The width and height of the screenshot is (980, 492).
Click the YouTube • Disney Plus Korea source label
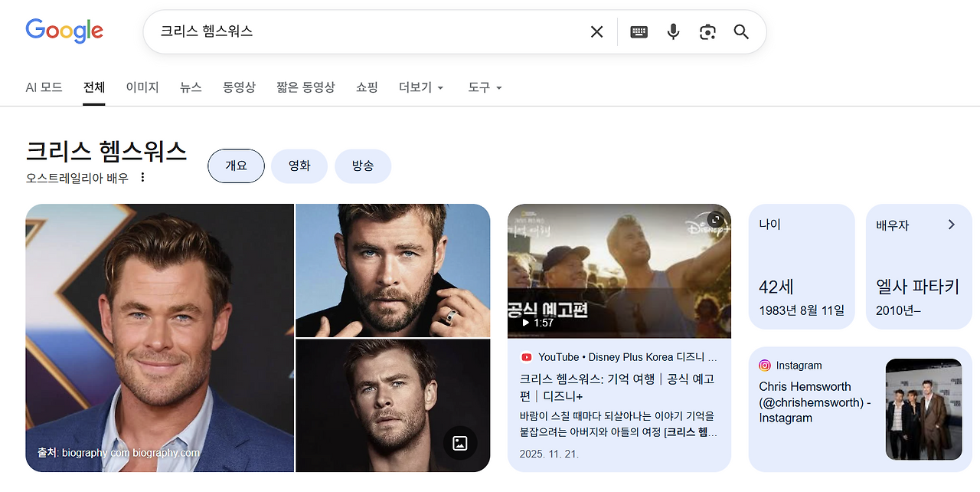(627, 357)
